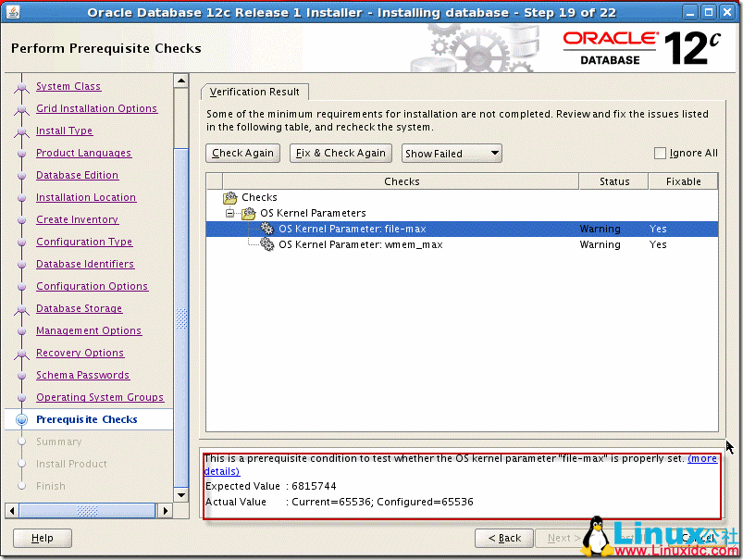
Task: Click the gear icon beside file-max
Action: click(x=267, y=229)
